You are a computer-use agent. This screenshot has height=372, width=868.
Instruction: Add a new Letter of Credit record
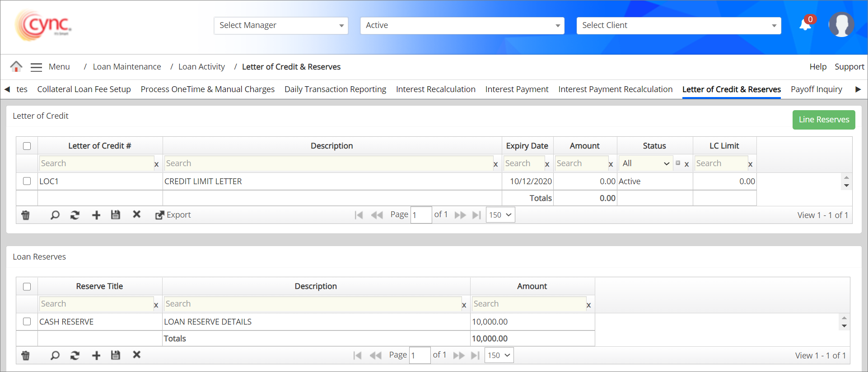96,215
